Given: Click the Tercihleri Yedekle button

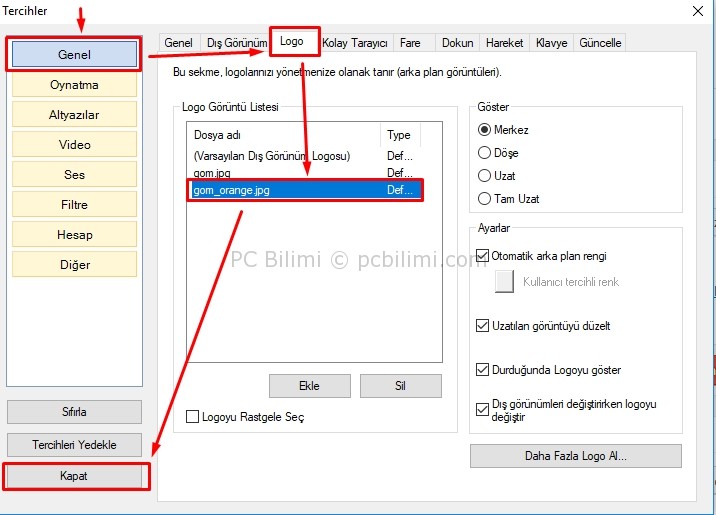Looking at the screenshot, I should click(74, 445).
